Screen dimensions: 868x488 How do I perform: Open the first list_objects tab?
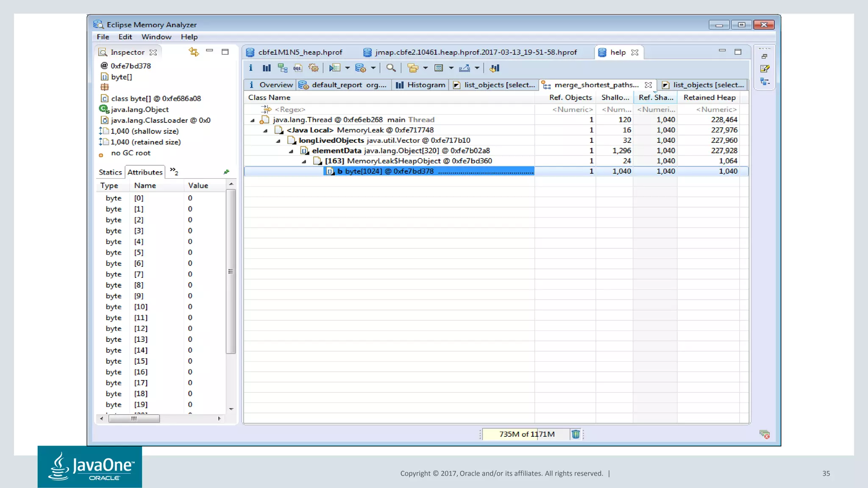pyautogui.click(x=494, y=85)
